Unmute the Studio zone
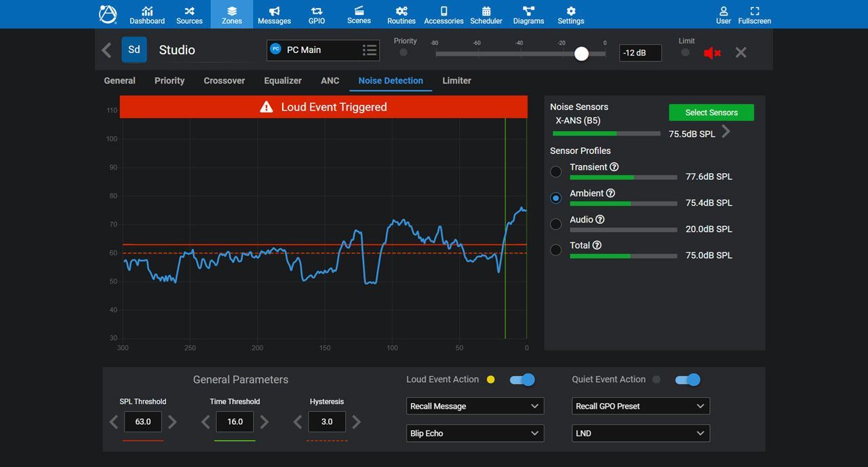The image size is (868, 467). 711,52
